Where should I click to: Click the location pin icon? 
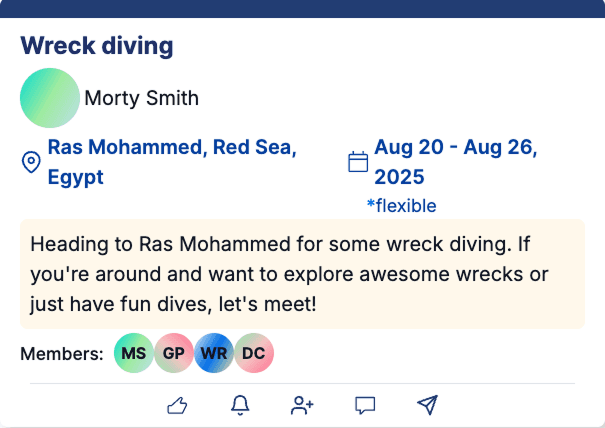(x=31, y=162)
